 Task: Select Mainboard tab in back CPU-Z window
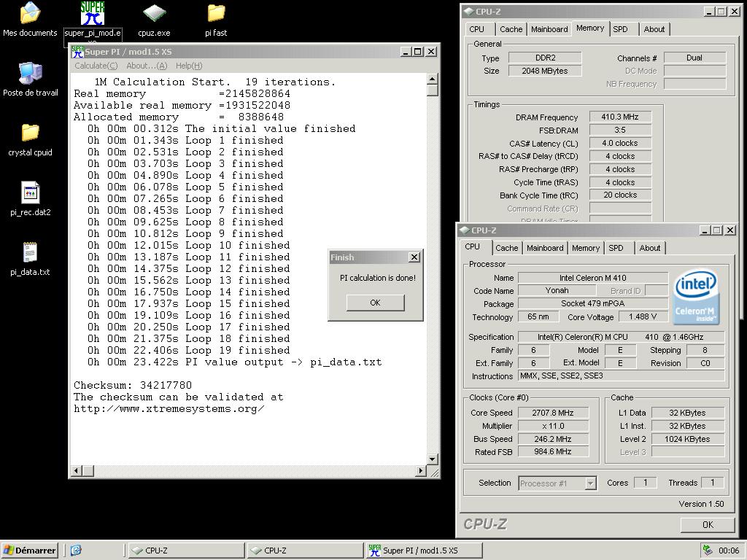point(549,29)
